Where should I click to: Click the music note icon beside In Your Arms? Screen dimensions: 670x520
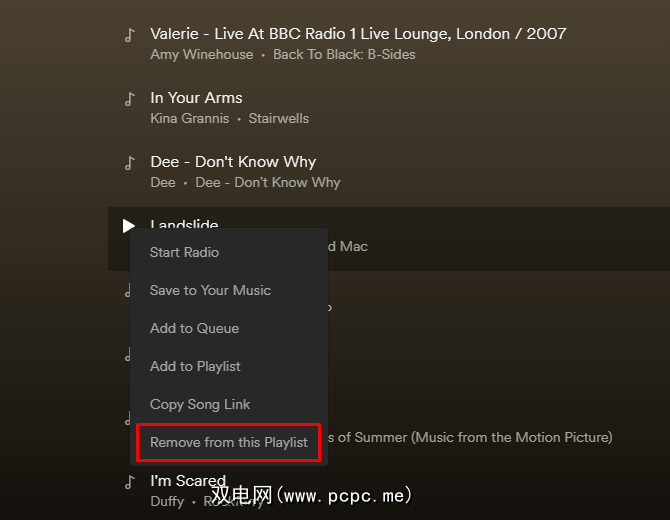(129, 99)
